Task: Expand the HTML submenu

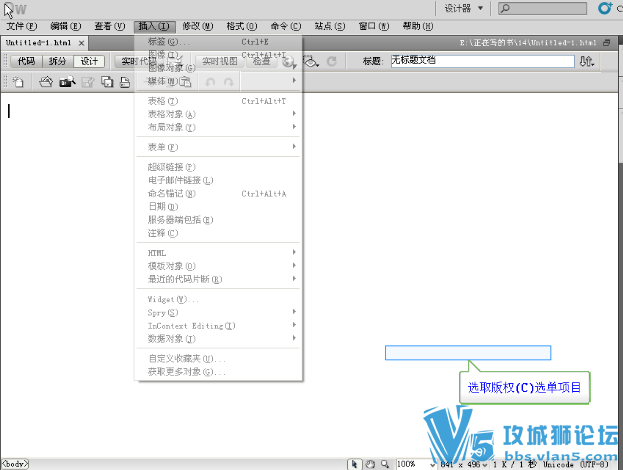Action: tap(218, 253)
